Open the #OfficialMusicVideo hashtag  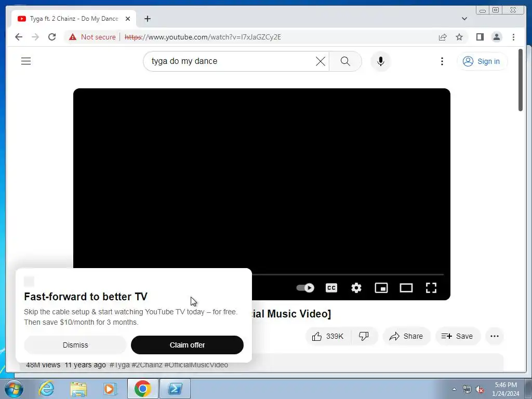click(x=196, y=365)
